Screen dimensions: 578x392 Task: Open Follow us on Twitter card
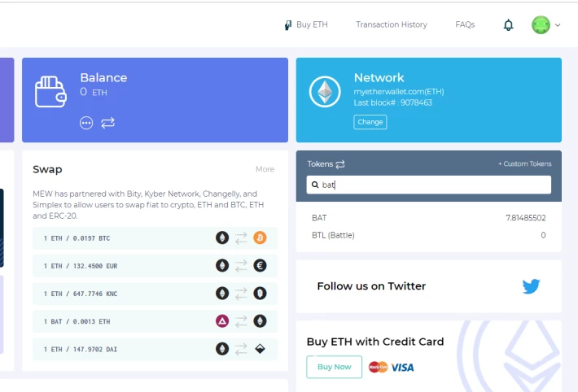[x=429, y=286]
